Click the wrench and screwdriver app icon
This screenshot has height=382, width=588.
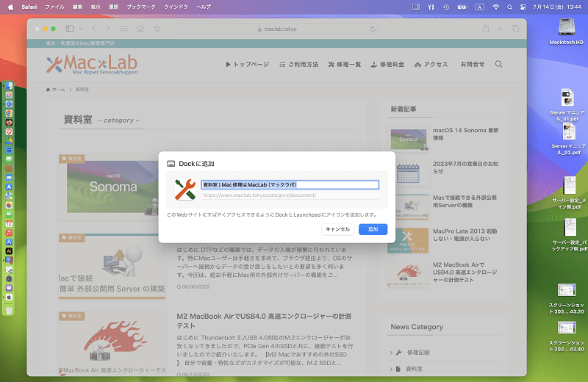click(x=185, y=190)
